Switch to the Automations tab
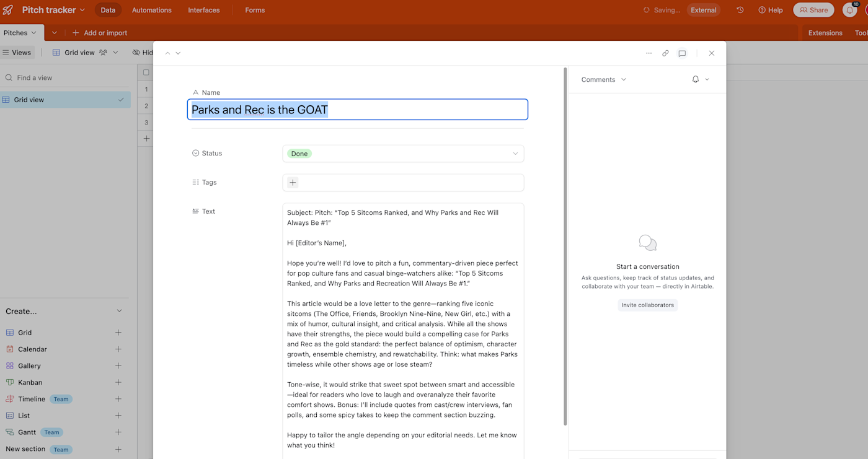The image size is (868, 459). 152,10
